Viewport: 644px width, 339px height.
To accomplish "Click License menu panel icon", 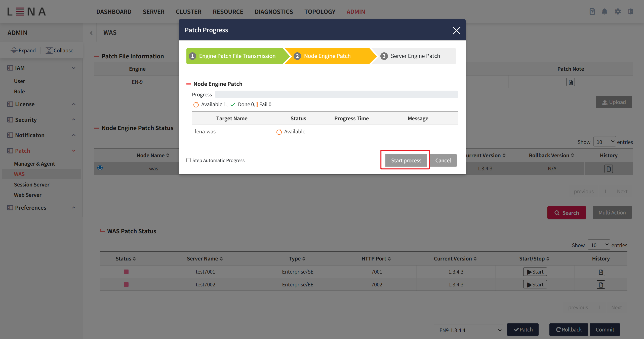I will click(10, 104).
